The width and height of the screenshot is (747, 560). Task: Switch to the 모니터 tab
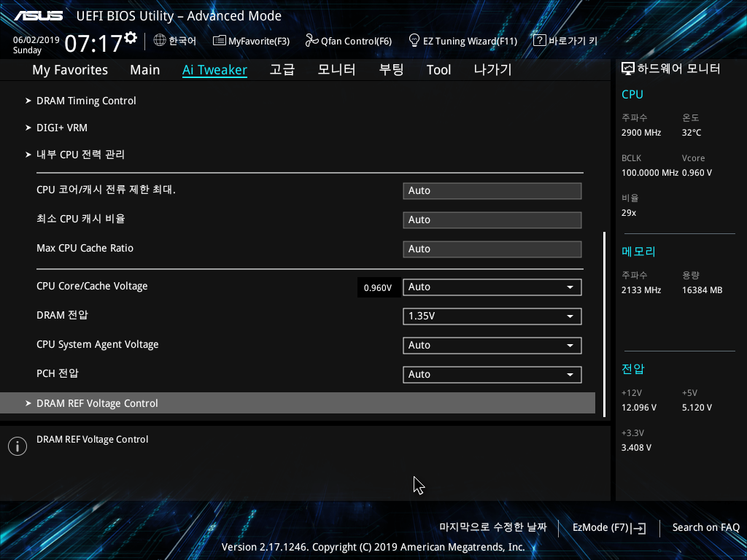(336, 70)
